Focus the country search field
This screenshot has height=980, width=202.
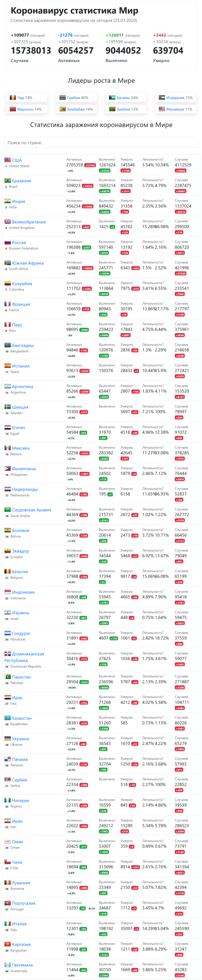click(101, 143)
